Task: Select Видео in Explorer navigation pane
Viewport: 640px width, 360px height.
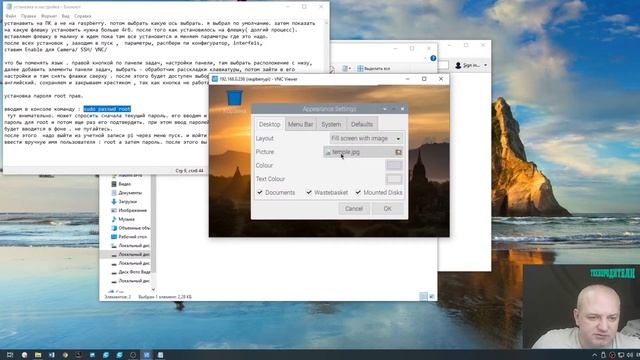Action: (x=124, y=184)
